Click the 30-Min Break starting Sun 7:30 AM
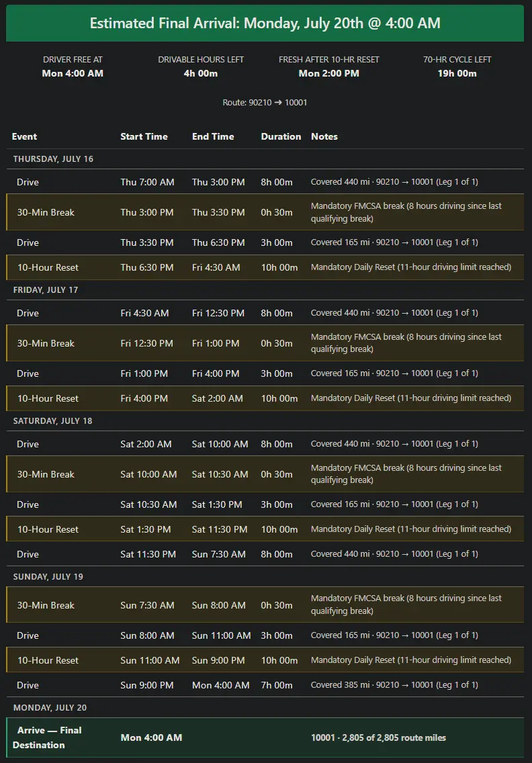This screenshot has width=532, height=763. [265, 605]
